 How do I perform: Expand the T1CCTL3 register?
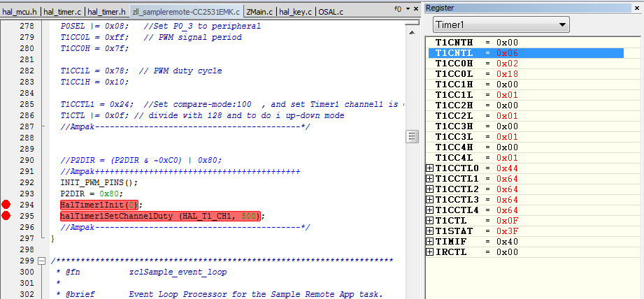429,200
